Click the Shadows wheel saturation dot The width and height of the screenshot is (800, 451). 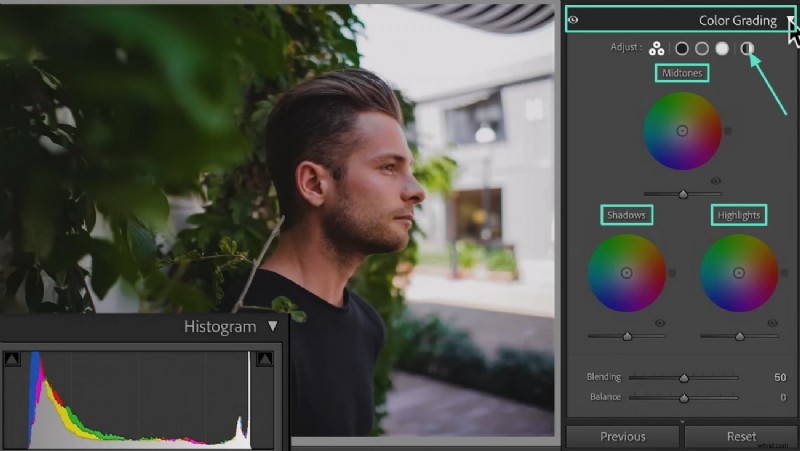[x=672, y=273]
